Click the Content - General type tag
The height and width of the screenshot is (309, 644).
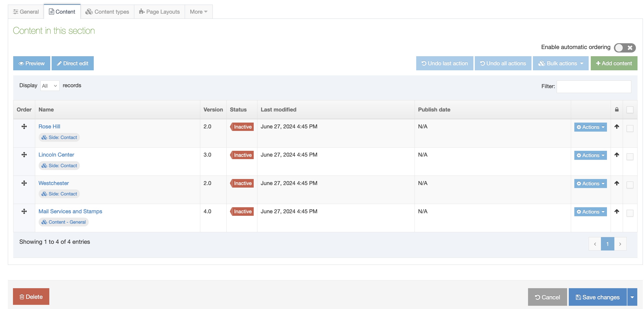[x=63, y=222]
